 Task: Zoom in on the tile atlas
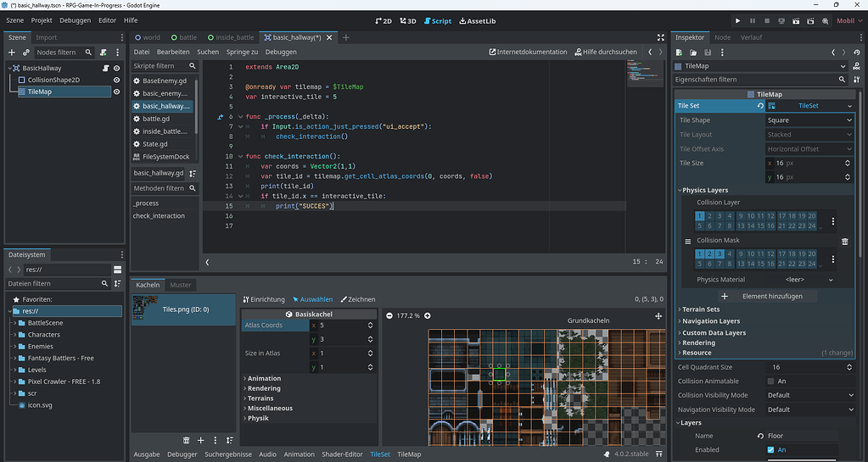click(428, 315)
